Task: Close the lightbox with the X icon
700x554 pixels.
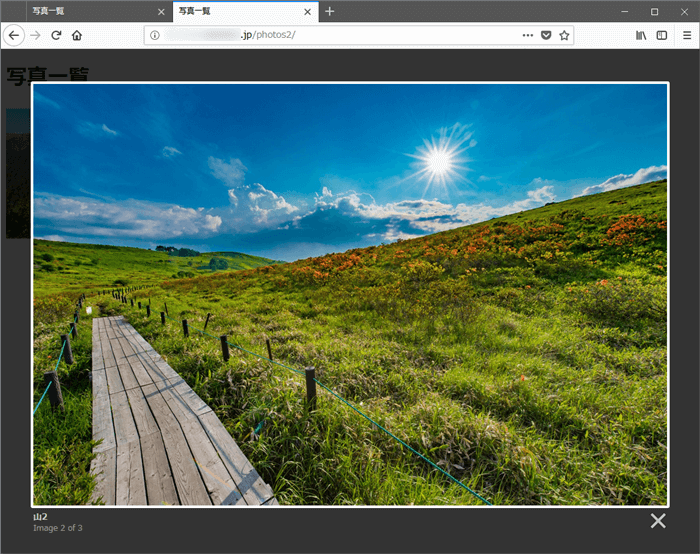Action: pyautogui.click(x=658, y=520)
